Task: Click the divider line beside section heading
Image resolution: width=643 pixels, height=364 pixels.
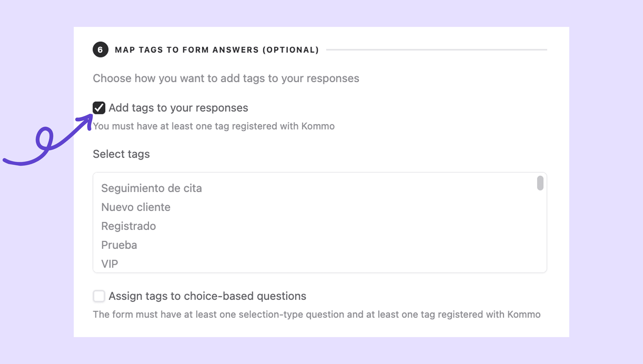Action: (x=436, y=50)
